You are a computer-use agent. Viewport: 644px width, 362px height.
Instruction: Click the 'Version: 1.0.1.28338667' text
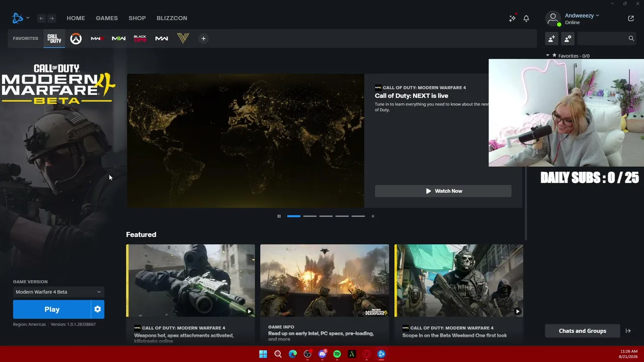pos(73,324)
